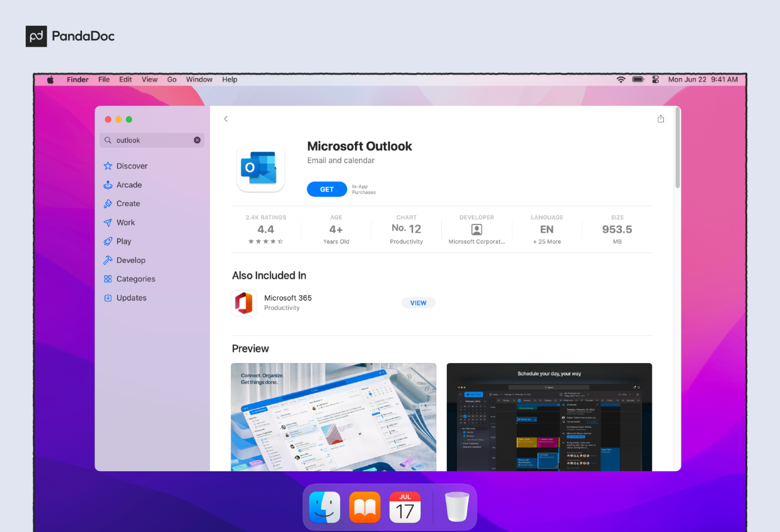Click the Microsoft Outlook app icon

(x=260, y=168)
